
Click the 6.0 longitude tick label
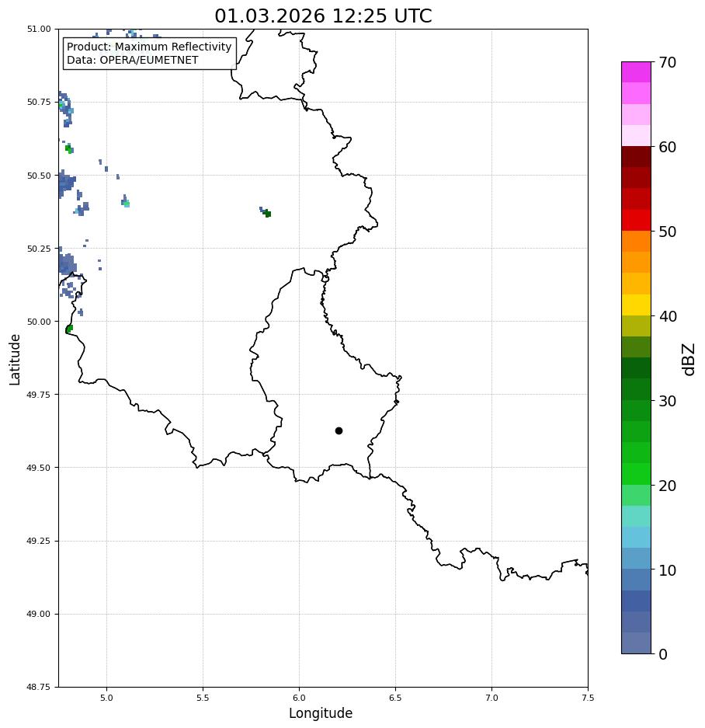(x=299, y=698)
